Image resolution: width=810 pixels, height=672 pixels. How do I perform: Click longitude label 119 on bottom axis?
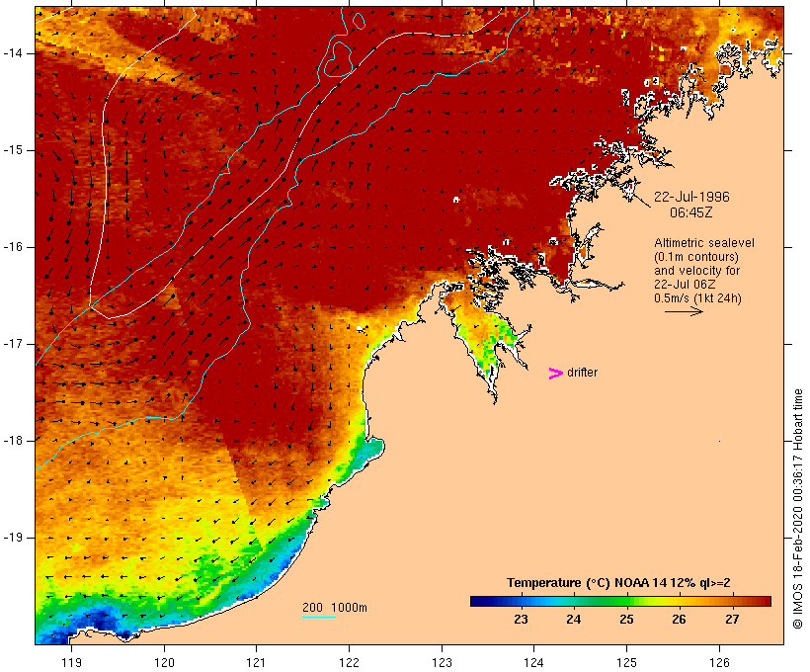point(71,662)
